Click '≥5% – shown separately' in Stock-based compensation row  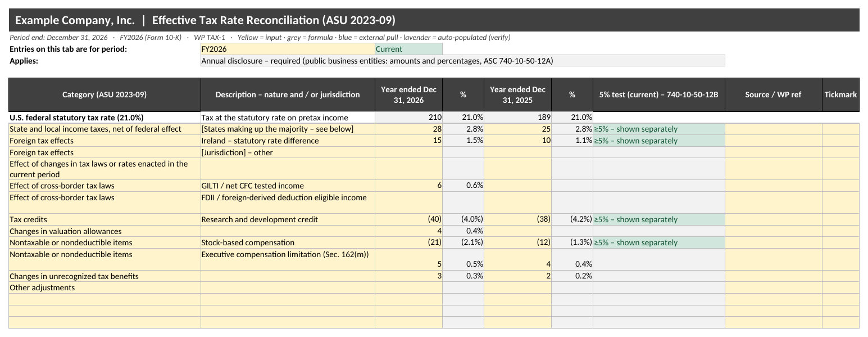coord(658,242)
